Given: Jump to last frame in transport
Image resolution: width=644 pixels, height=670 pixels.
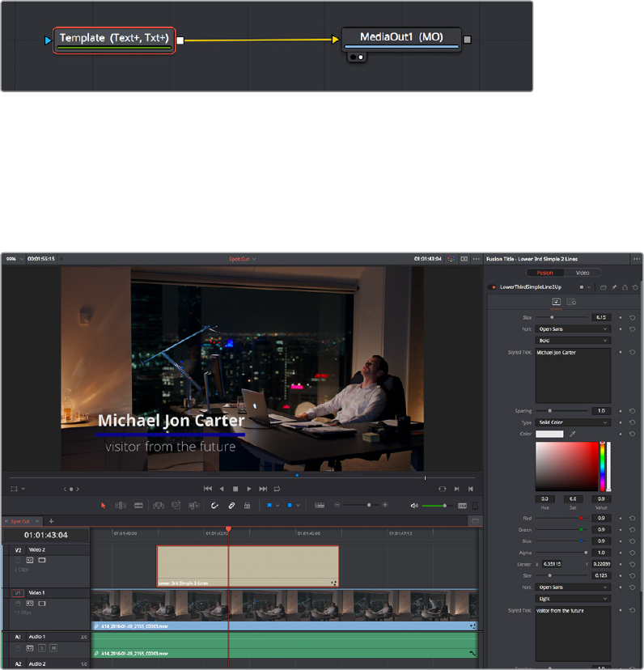Looking at the screenshot, I should (x=263, y=489).
